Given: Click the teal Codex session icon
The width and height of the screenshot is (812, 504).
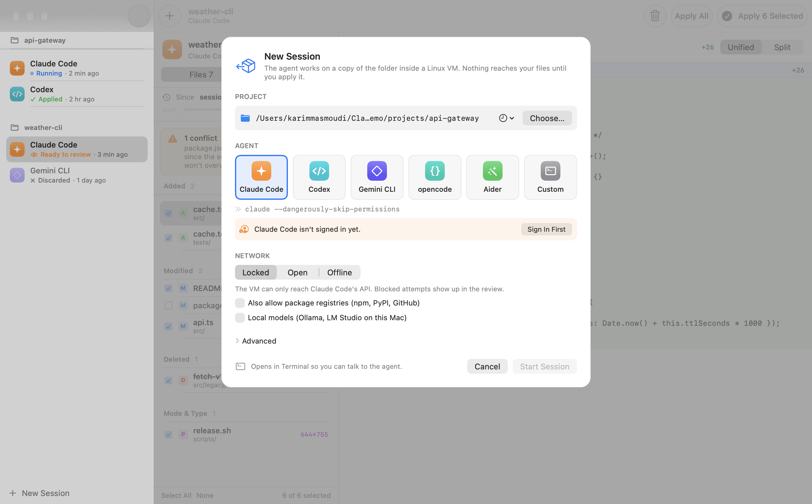Looking at the screenshot, I should (x=17, y=94).
